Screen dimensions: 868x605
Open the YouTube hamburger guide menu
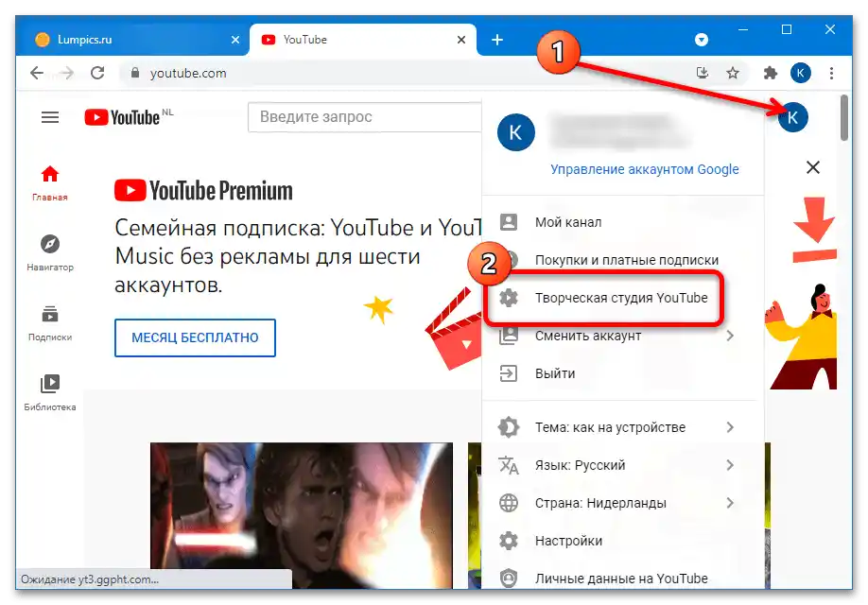(x=50, y=117)
